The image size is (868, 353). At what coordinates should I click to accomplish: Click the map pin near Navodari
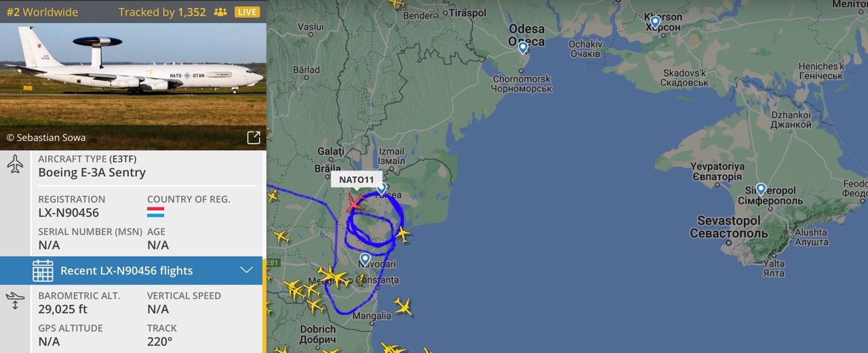(x=366, y=259)
